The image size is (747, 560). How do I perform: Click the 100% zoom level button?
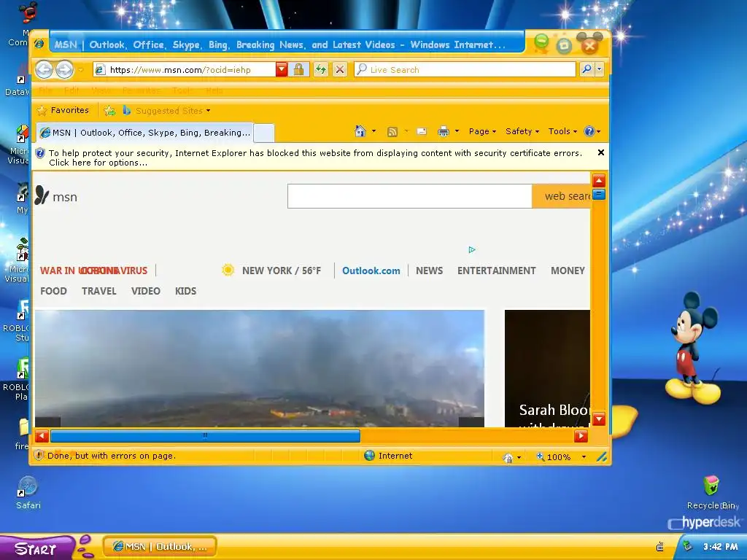tap(554, 456)
